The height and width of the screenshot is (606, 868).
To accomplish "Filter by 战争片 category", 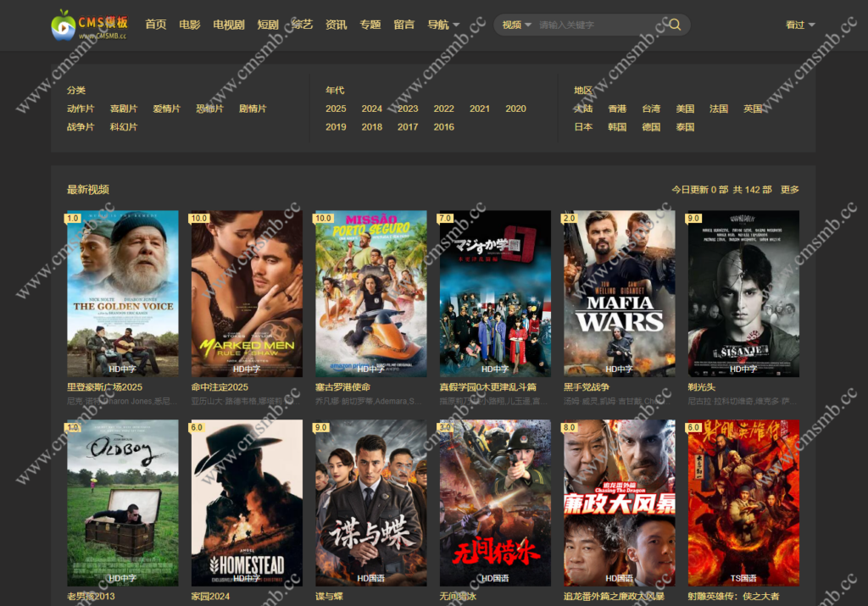I will [81, 127].
